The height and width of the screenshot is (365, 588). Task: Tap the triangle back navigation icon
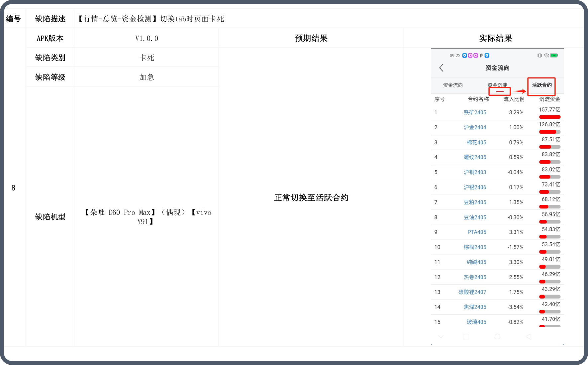click(529, 337)
